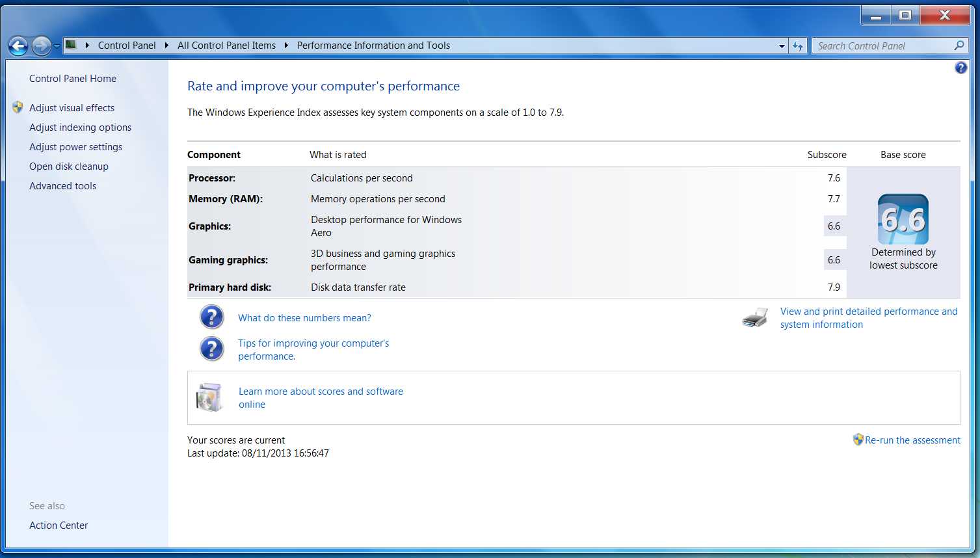
Task: Open Tips for improving your computer's performance
Action: pyautogui.click(x=313, y=350)
